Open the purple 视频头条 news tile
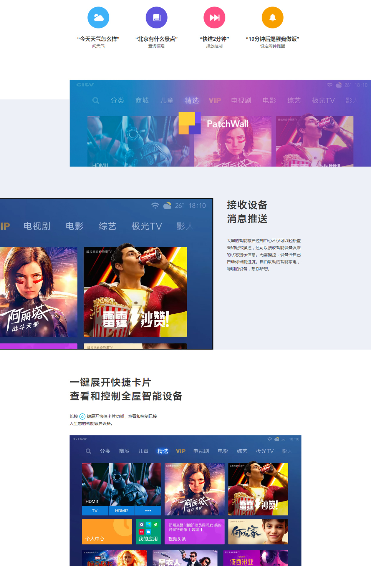The width and height of the screenshot is (371, 588). (195, 531)
